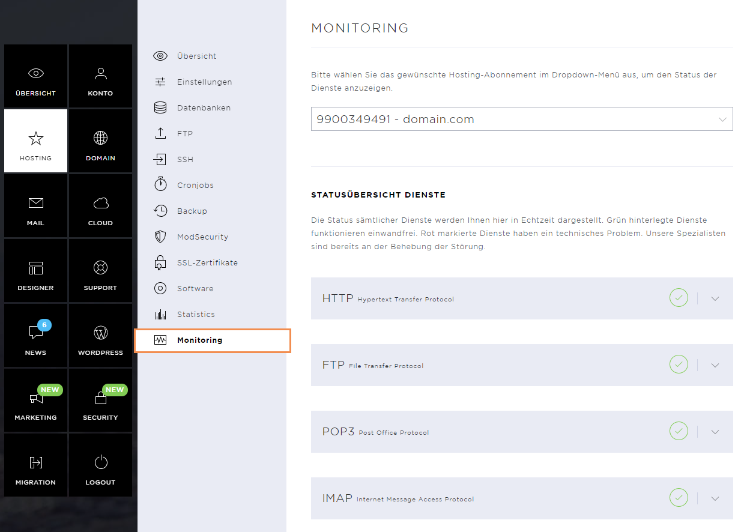Open the Übersicht eye tile
756x532 pixels.
click(x=35, y=76)
